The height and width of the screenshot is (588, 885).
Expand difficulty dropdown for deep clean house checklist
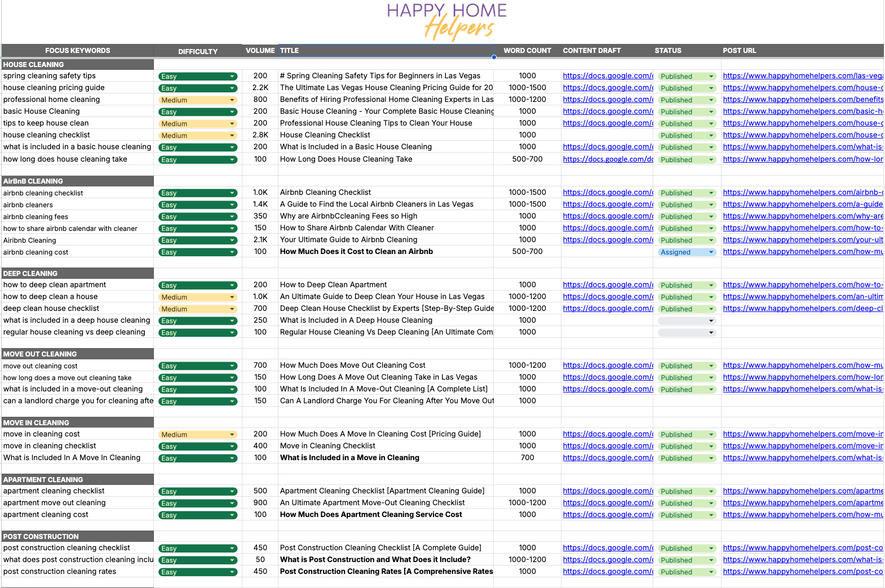click(x=232, y=309)
